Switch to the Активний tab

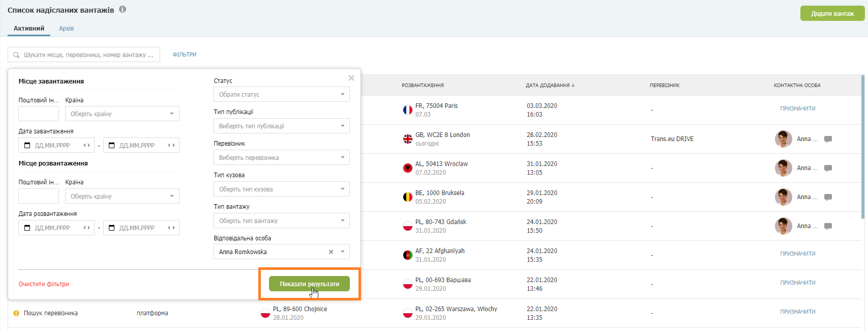pos(29,29)
